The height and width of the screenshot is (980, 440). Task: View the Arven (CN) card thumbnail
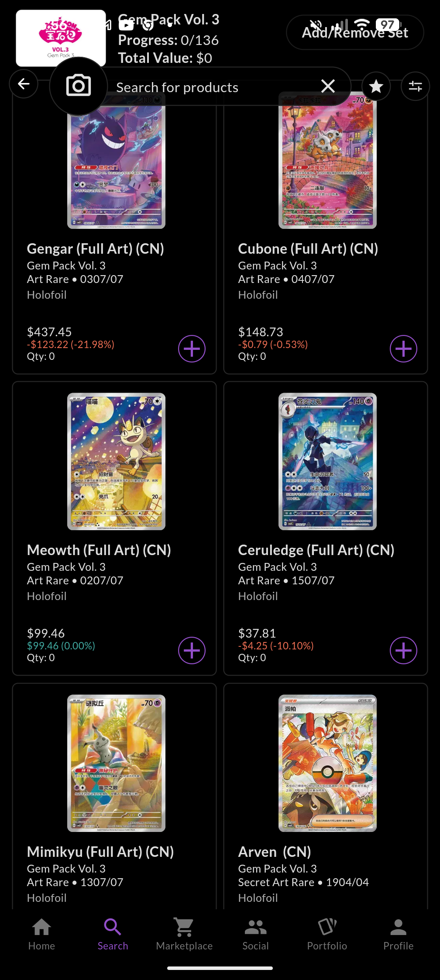[327, 763]
